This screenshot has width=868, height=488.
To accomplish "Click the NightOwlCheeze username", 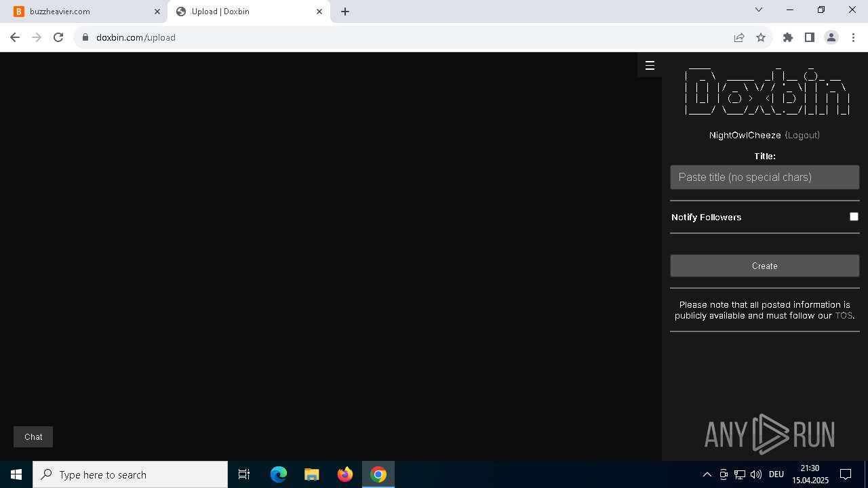I will coord(745,135).
